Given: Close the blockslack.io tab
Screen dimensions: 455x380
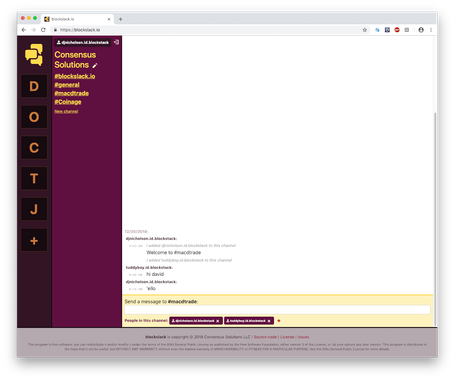Looking at the screenshot, I should pos(109,19).
